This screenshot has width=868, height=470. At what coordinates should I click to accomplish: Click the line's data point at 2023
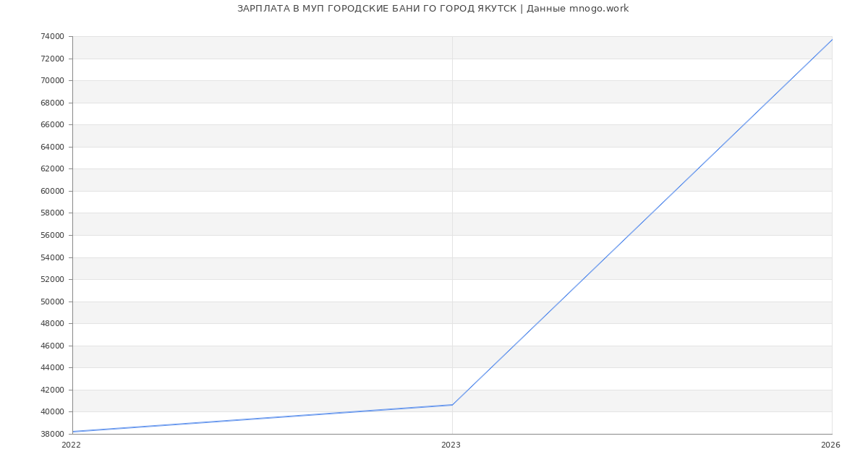(452, 405)
